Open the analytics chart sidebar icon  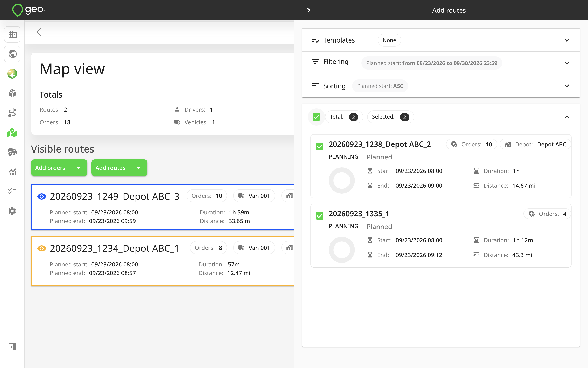[x=12, y=172]
